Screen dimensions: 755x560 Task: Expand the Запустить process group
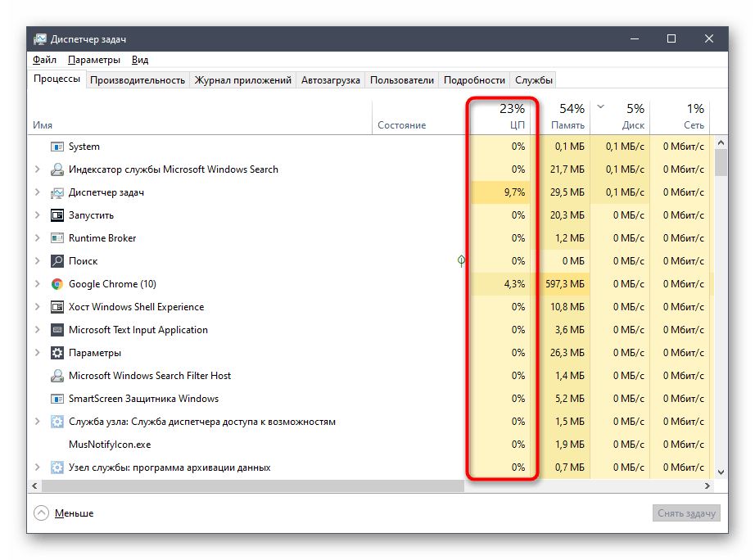37,215
